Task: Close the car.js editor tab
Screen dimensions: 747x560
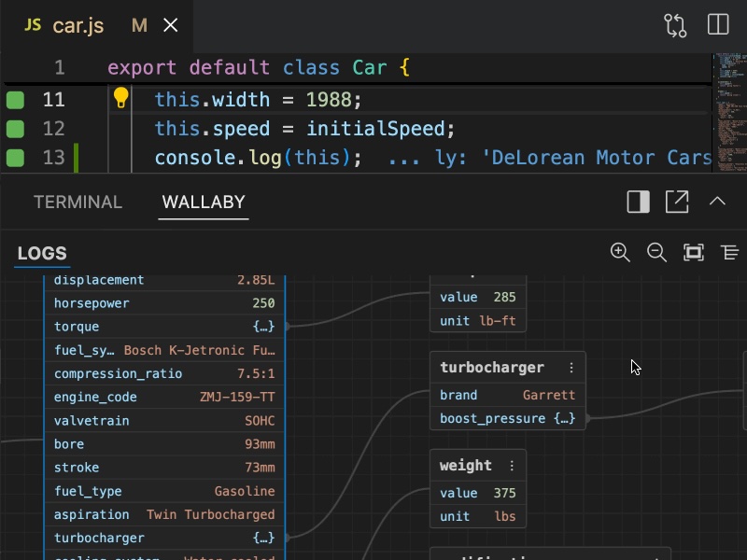Action: click(171, 25)
